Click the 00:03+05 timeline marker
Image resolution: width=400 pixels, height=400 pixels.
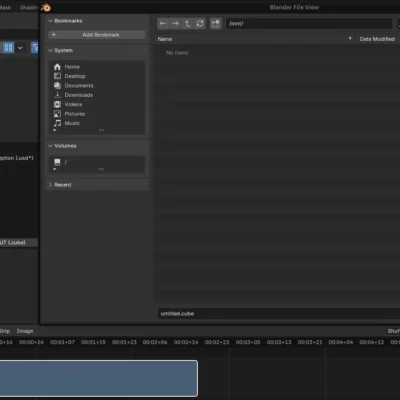[x=248, y=342]
